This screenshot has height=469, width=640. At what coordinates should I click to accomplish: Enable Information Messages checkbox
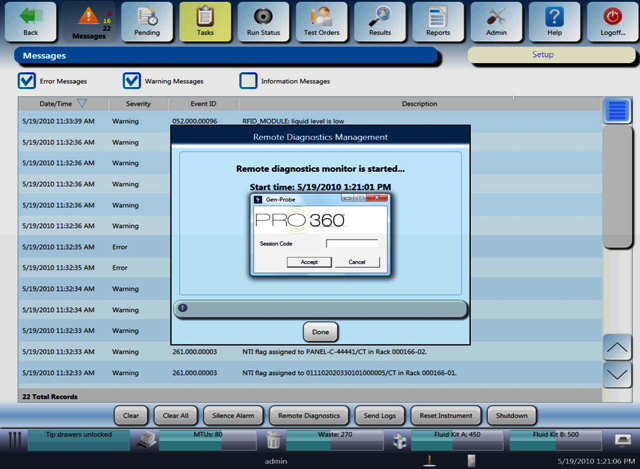click(x=247, y=81)
